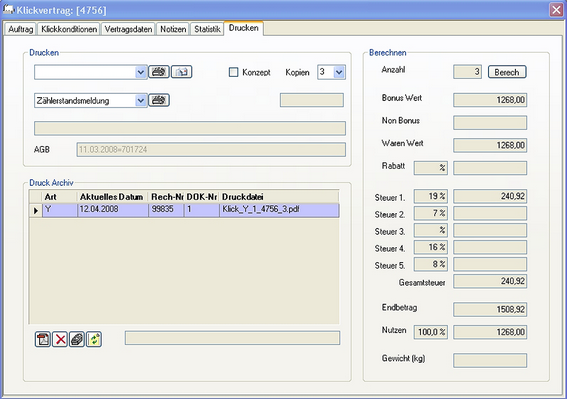Viewport: 567px width, 399px height.
Task: Click the empty field right of Zählerstandsmeldung
Action: [x=312, y=100]
